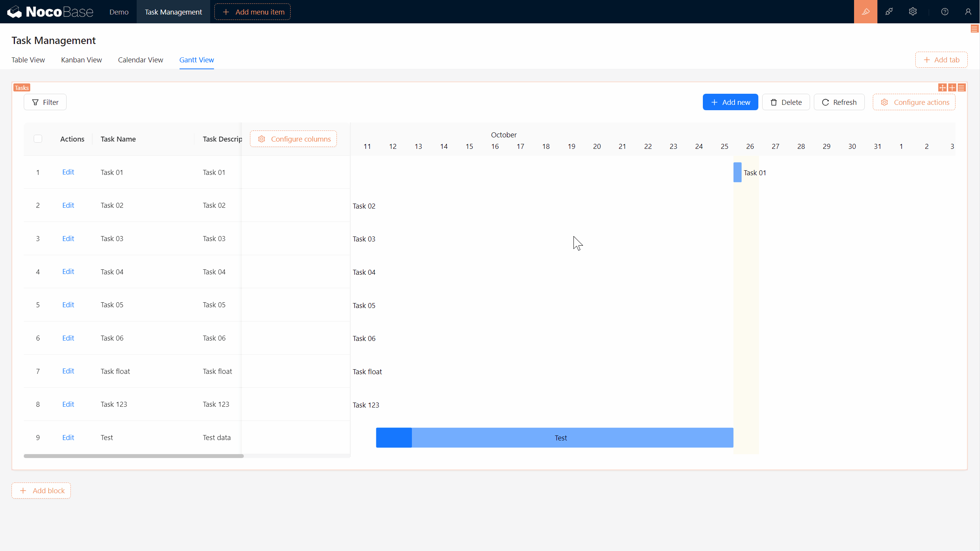Edit Task 123 row
This screenshot has width=980, height=551.
(x=68, y=404)
